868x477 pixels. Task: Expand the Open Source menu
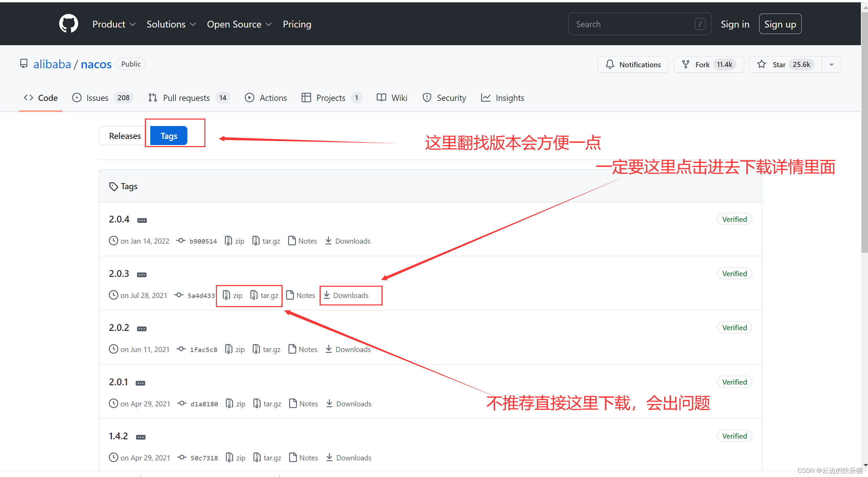tap(239, 24)
